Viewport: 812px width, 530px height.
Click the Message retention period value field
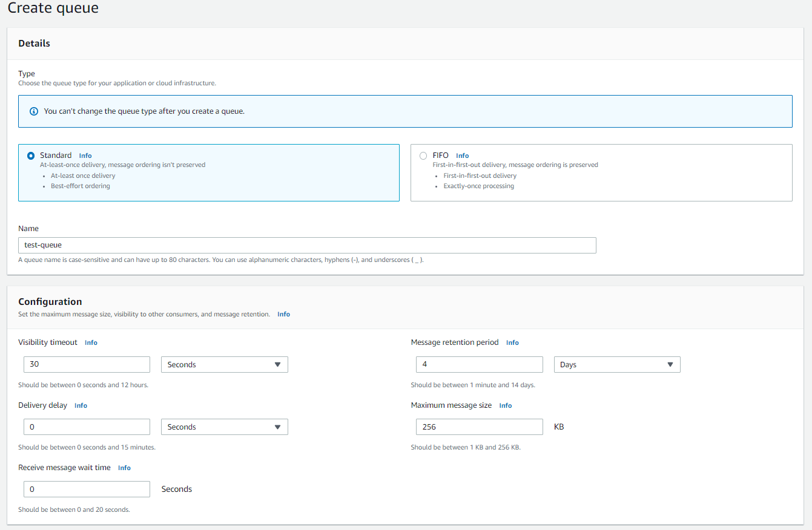tap(479, 364)
